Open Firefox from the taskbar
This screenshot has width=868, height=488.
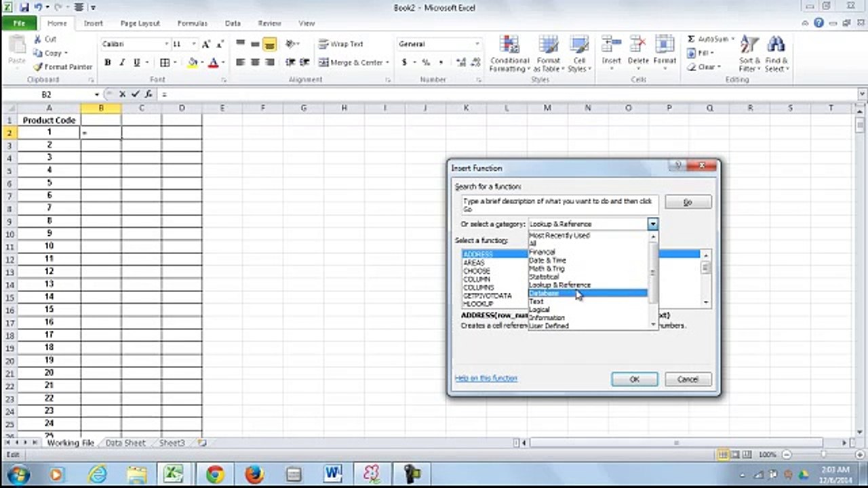(254, 474)
